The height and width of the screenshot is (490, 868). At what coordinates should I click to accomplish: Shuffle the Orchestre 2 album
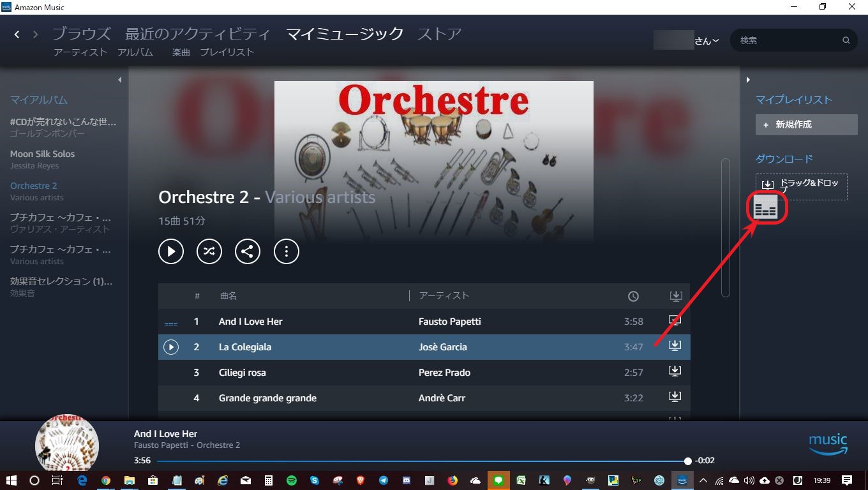(209, 251)
